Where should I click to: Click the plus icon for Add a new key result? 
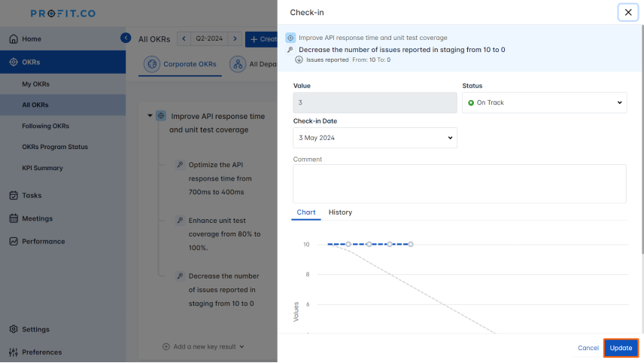(166, 346)
